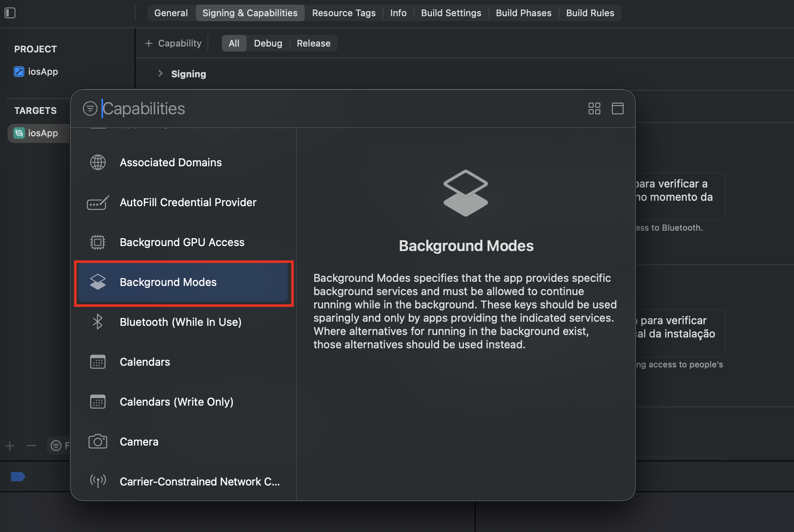The height and width of the screenshot is (532, 794).
Task: Click the Background Modes layers icon in list
Action: pos(98,282)
